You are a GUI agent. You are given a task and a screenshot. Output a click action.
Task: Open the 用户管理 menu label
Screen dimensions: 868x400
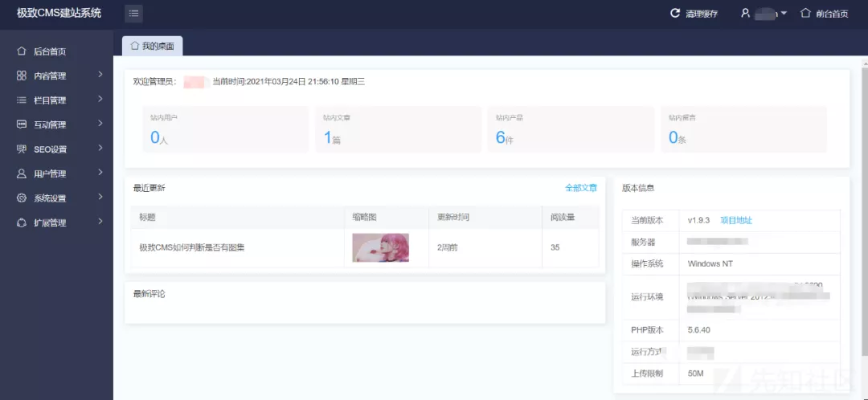pos(50,173)
